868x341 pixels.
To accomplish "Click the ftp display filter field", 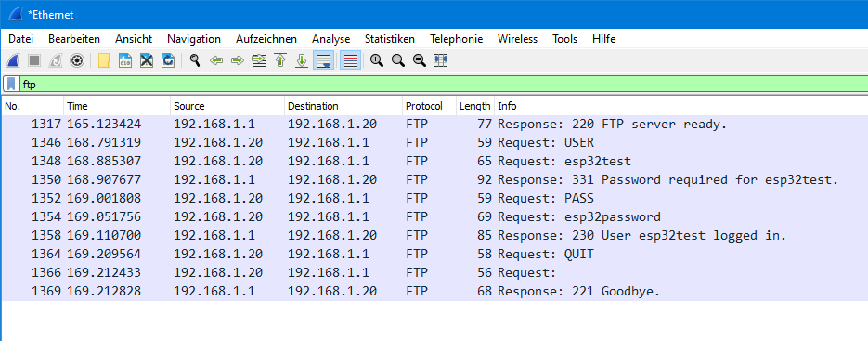I will pyautogui.click(x=443, y=85).
